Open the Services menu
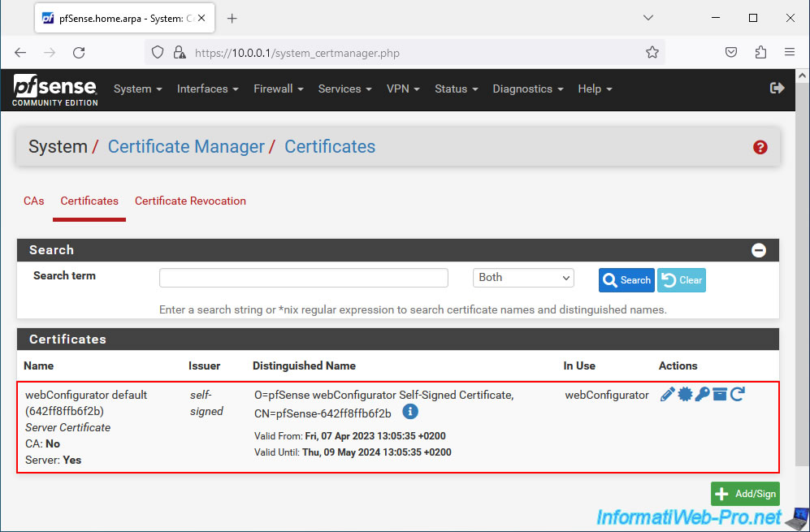810x532 pixels. (x=345, y=89)
